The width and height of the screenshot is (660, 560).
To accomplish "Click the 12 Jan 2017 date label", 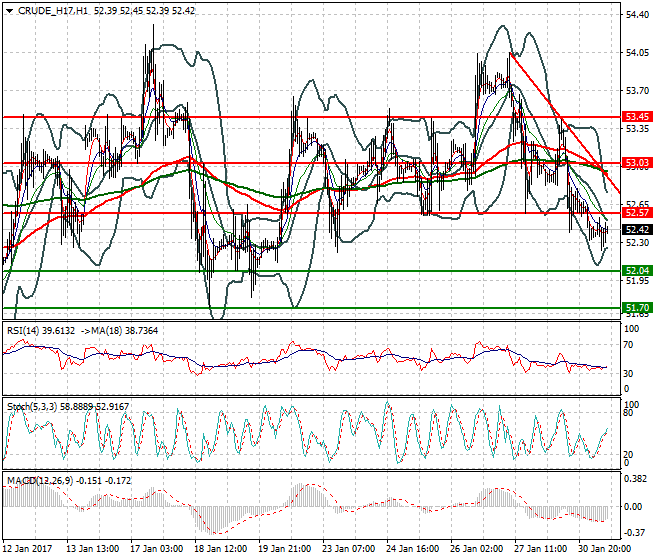I will tap(27, 549).
